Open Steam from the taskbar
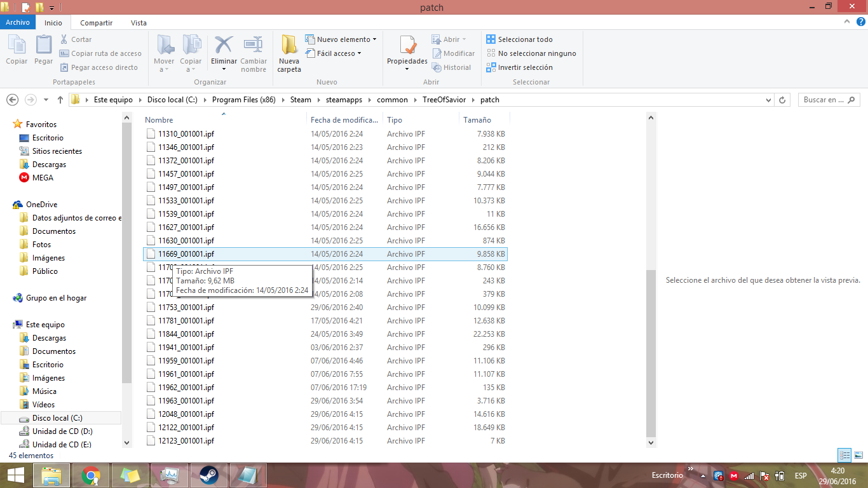This screenshot has width=868, height=488. pos(208,475)
